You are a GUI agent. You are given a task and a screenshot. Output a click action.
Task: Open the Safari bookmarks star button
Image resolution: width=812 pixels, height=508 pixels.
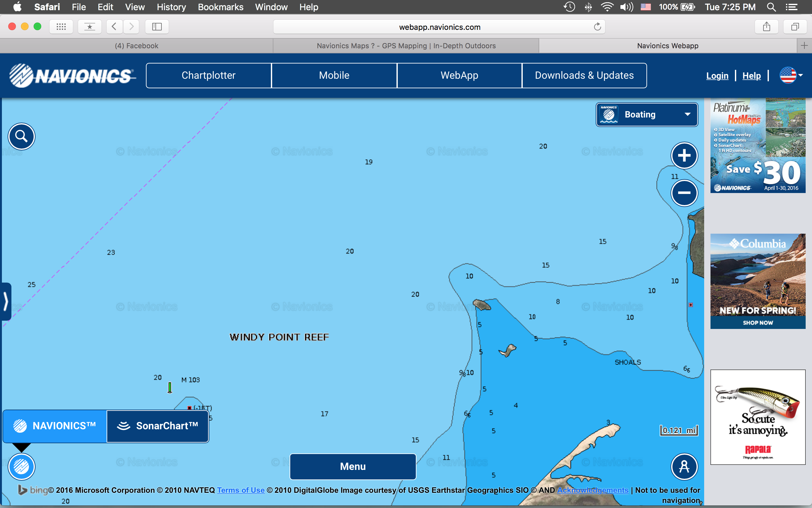(89, 27)
